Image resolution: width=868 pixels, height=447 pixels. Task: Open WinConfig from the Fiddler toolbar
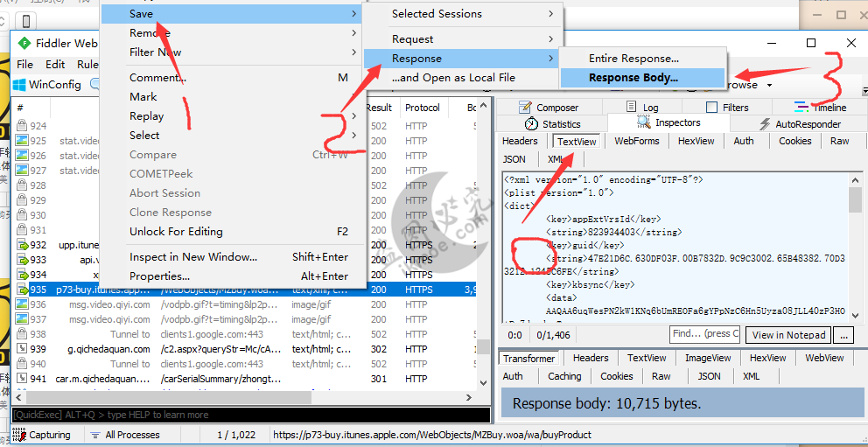pyautogui.click(x=47, y=85)
